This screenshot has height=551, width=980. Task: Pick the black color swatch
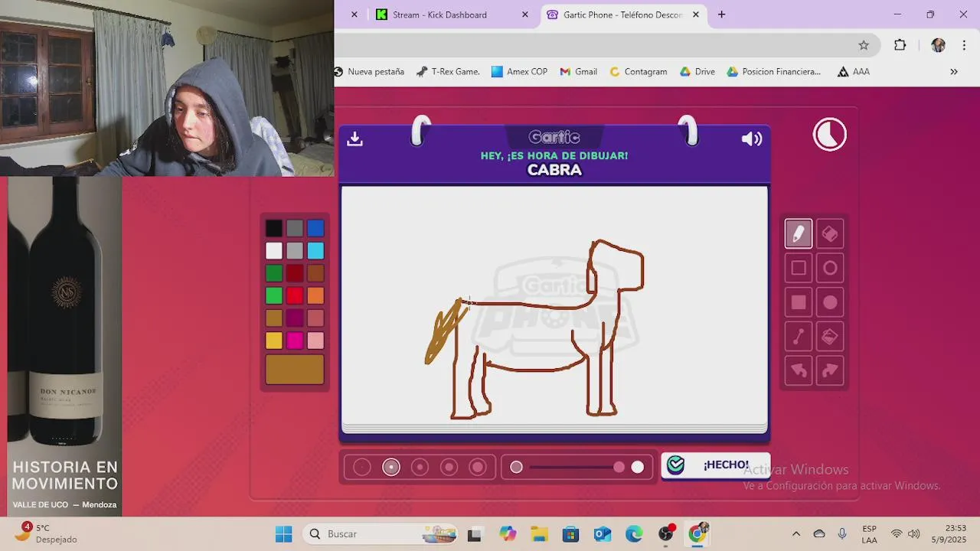(x=274, y=228)
